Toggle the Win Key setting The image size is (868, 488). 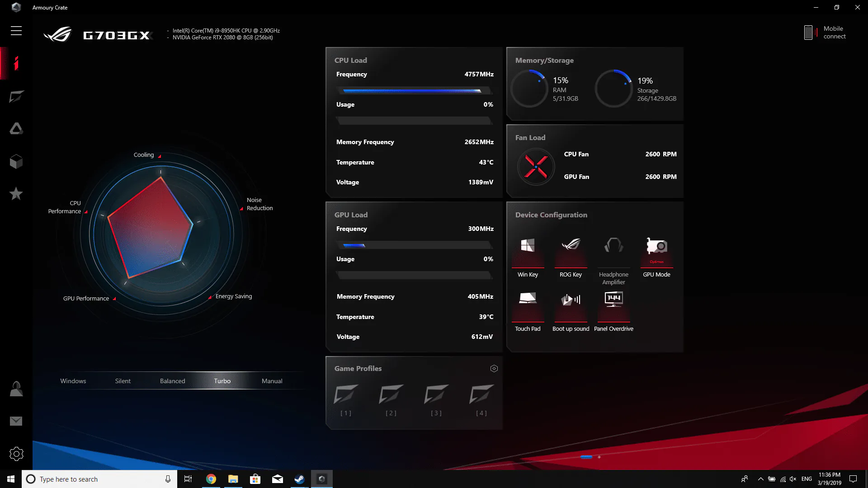pos(528,257)
